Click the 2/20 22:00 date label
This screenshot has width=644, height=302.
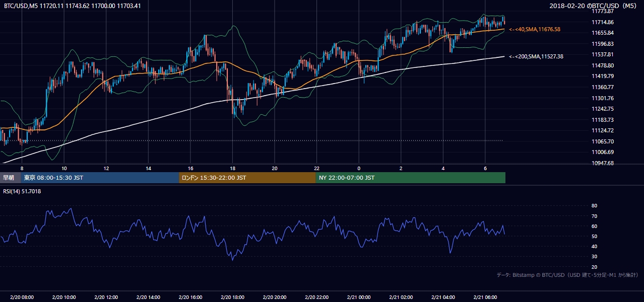pos(316,297)
